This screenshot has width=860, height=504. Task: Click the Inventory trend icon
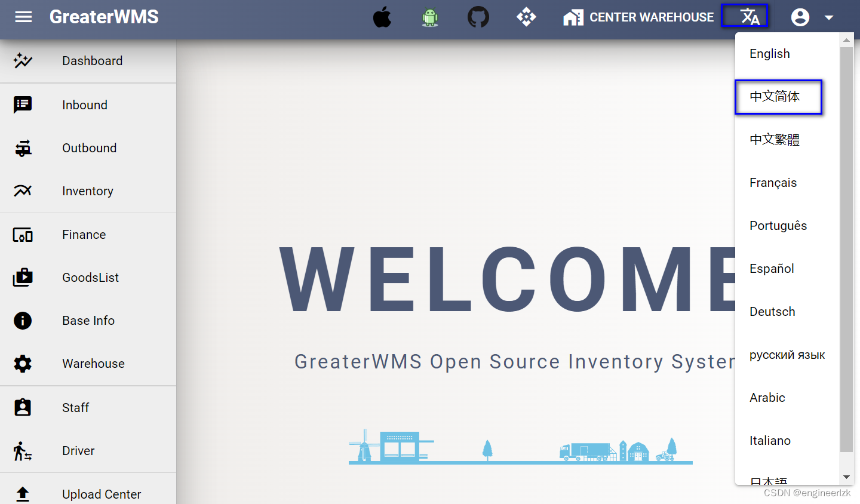coord(23,191)
